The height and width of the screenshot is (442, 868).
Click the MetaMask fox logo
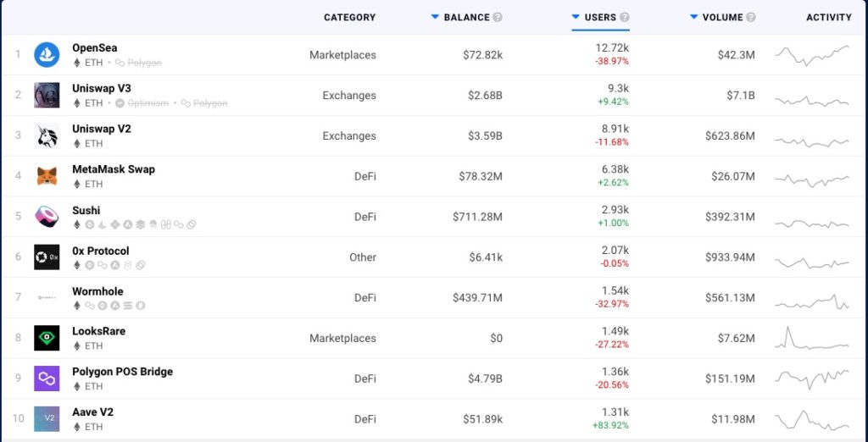(47, 176)
